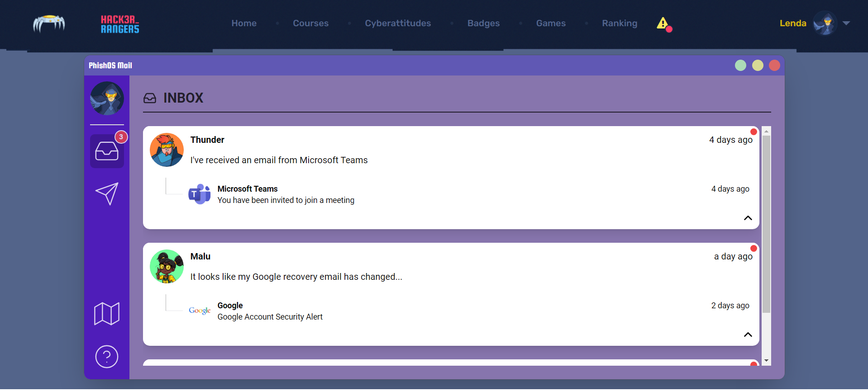Open the Lenda user dropdown arrow
This screenshot has height=391, width=868.
tap(846, 23)
